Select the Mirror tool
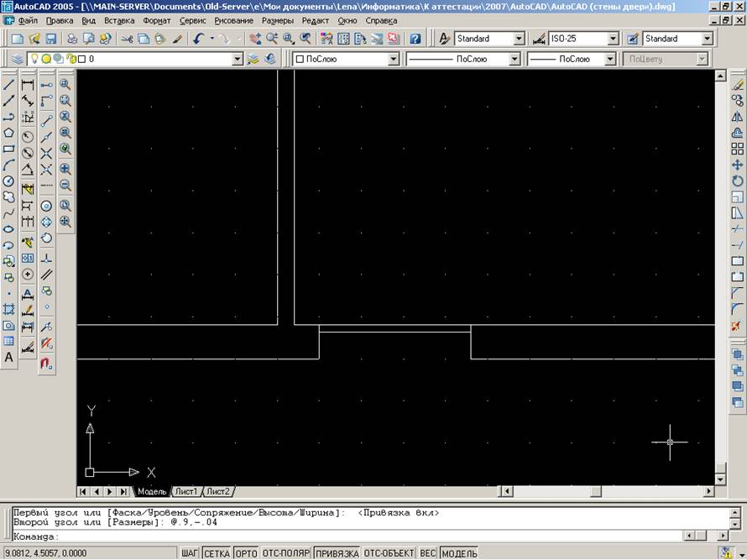Screen dimensions: 747x560 tap(738, 117)
